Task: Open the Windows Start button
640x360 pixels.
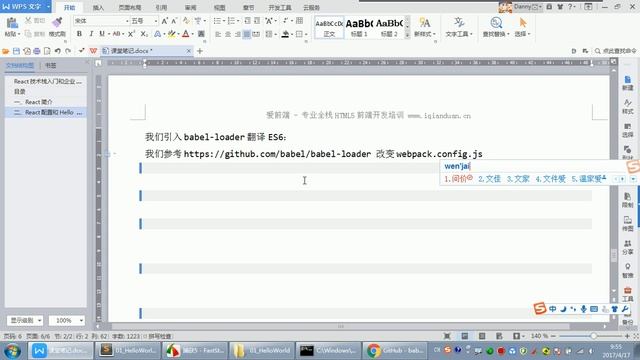Action: 12,351
